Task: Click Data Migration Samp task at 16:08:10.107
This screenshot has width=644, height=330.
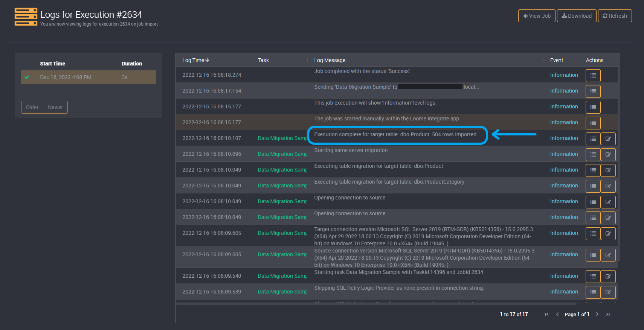Action: point(282,138)
